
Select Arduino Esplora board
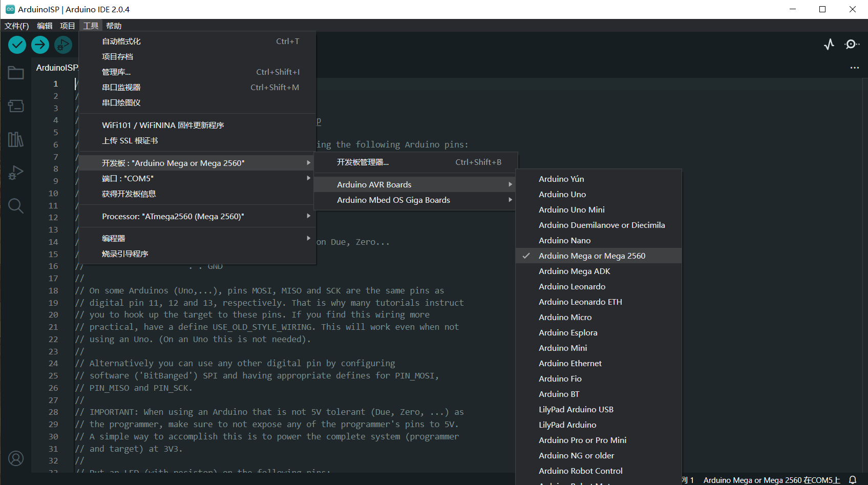click(599, 332)
